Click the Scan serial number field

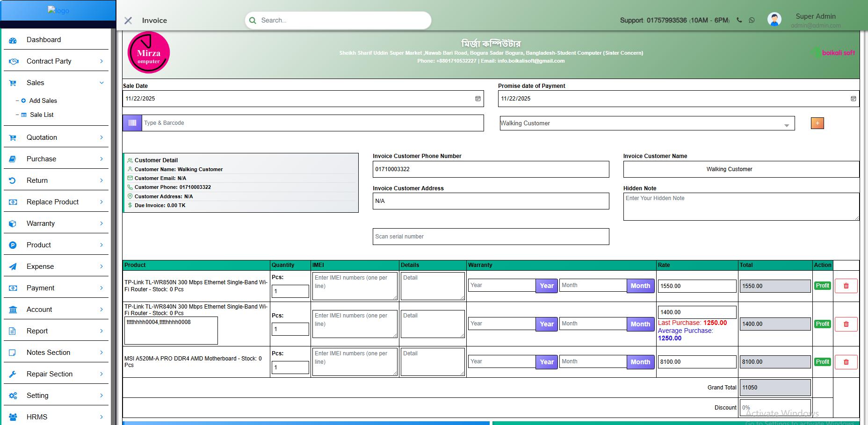(x=491, y=237)
